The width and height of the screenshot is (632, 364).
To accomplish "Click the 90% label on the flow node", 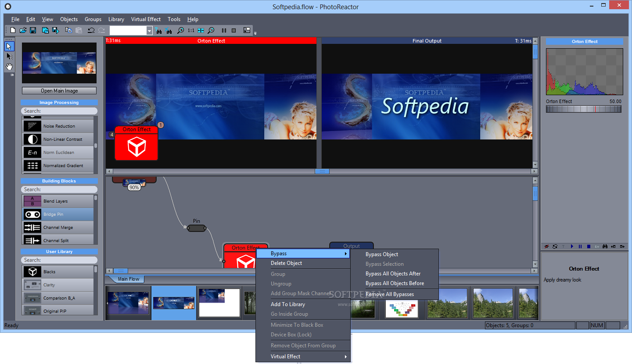I will [x=134, y=187].
